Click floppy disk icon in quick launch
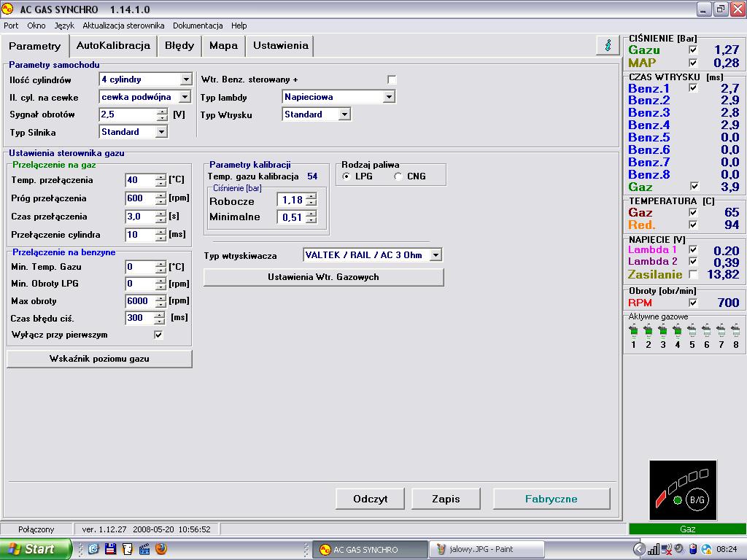This screenshot has height=560, width=747. [x=111, y=549]
